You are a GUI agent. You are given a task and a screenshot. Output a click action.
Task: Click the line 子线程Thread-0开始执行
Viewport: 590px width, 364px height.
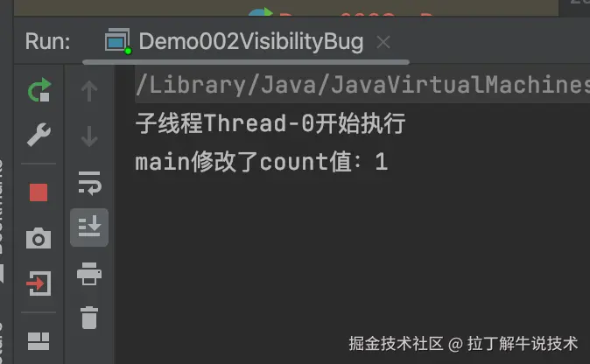pyautogui.click(x=270, y=123)
